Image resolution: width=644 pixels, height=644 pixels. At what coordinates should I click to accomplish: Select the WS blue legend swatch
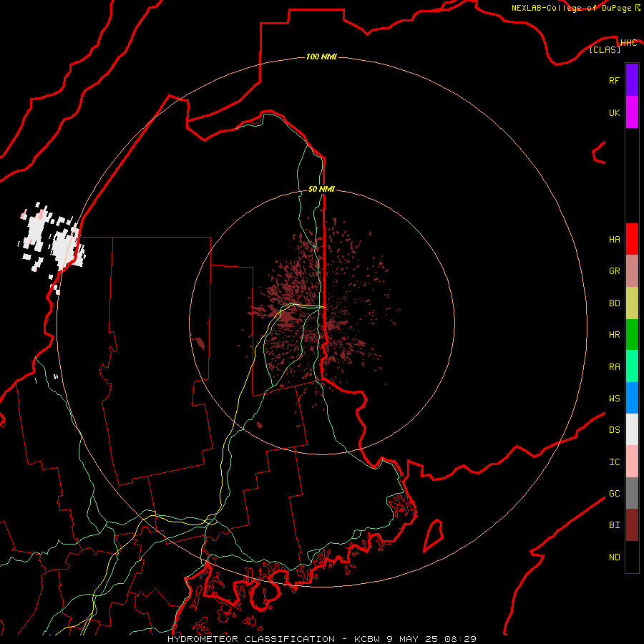point(632,398)
